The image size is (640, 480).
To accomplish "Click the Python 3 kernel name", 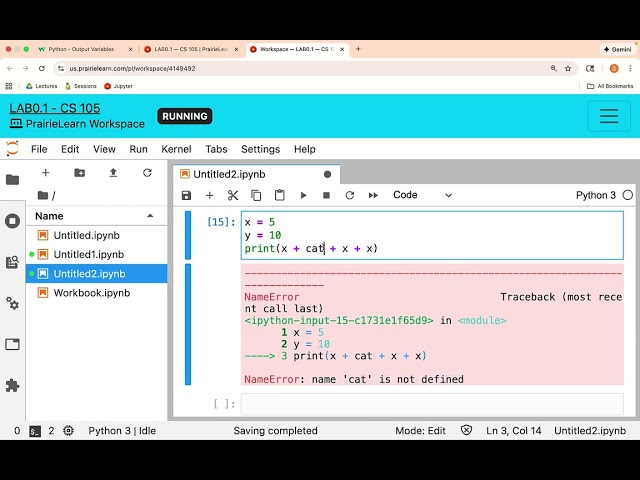I will (596, 195).
